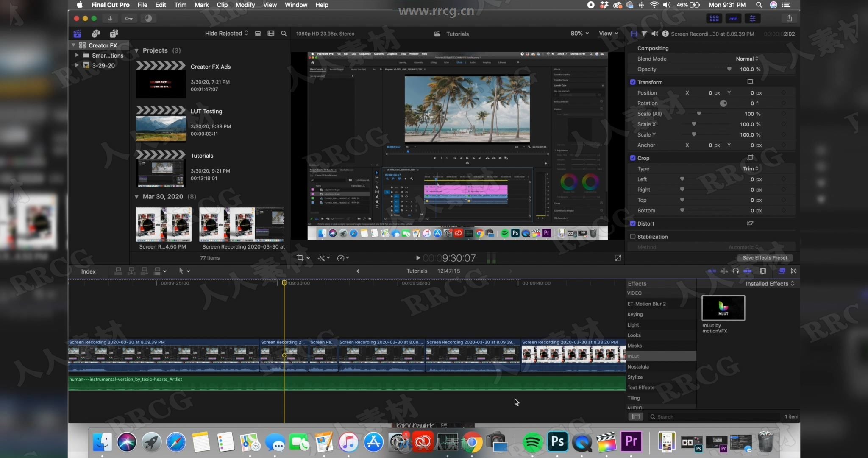Click the Distort onscreen controls icon
Screen dimensions: 868x458
[750, 223]
